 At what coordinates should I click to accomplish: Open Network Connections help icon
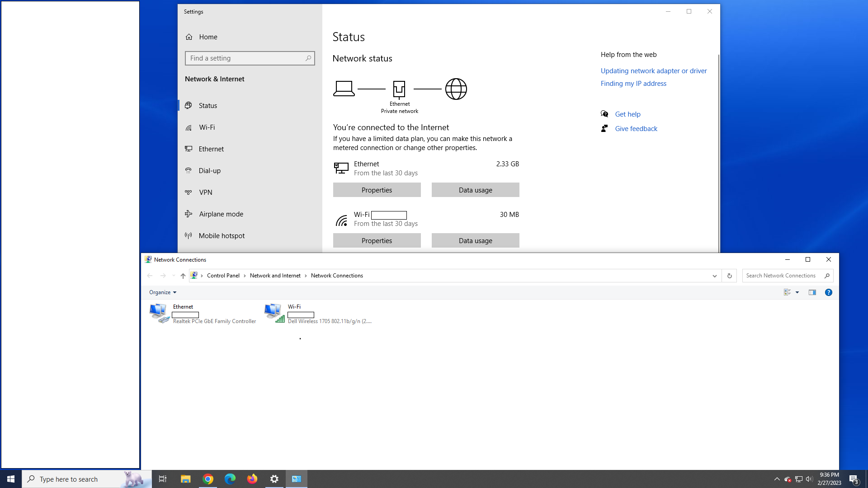(829, 292)
